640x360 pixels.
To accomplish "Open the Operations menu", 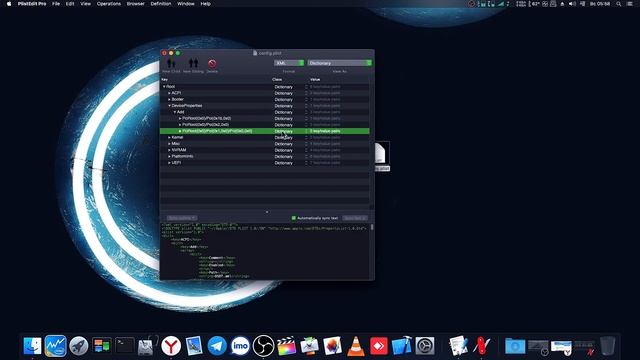I will (x=109, y=4).
